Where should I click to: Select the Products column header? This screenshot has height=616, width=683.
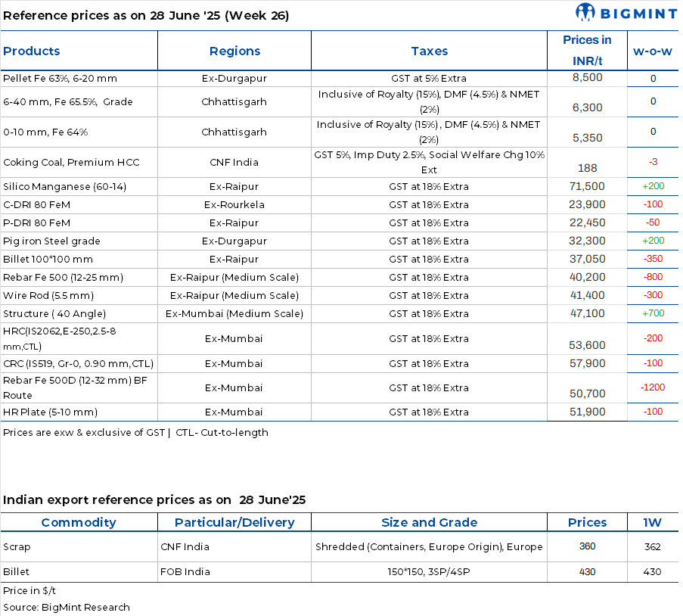coord(32,51)
